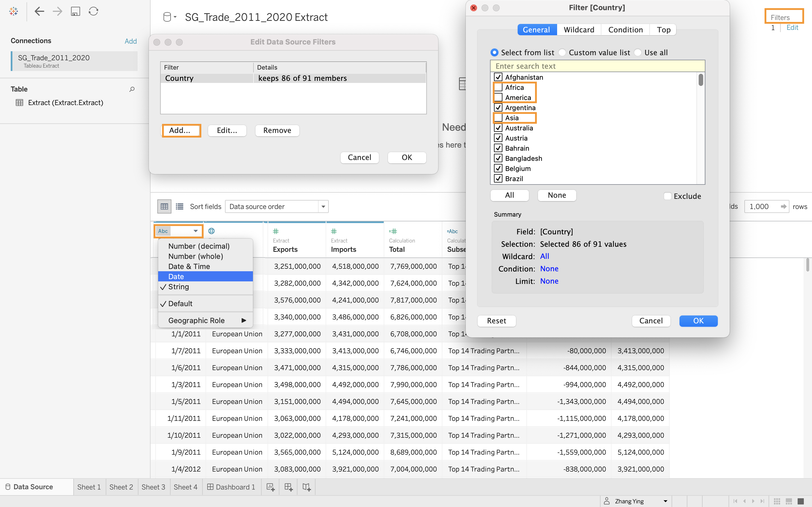This screenshot has height=507, width=812.
Task: Click the new story icon
Action: [x=307, y=487]
